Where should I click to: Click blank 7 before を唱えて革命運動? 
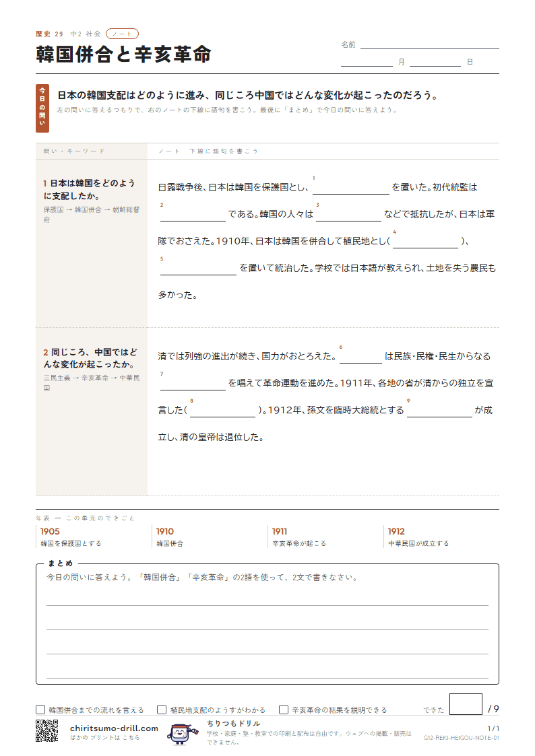pyautogui.click(x=193, y=384)
